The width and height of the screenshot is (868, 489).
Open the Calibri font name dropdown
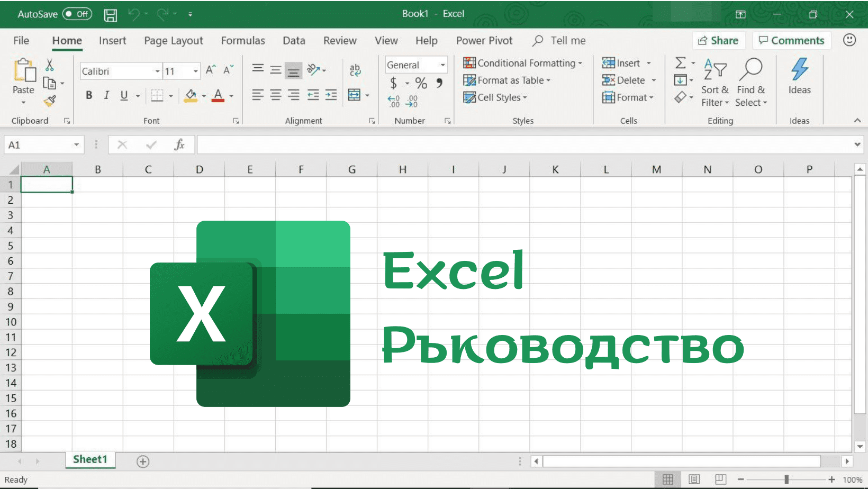click(x=157, y=71)
